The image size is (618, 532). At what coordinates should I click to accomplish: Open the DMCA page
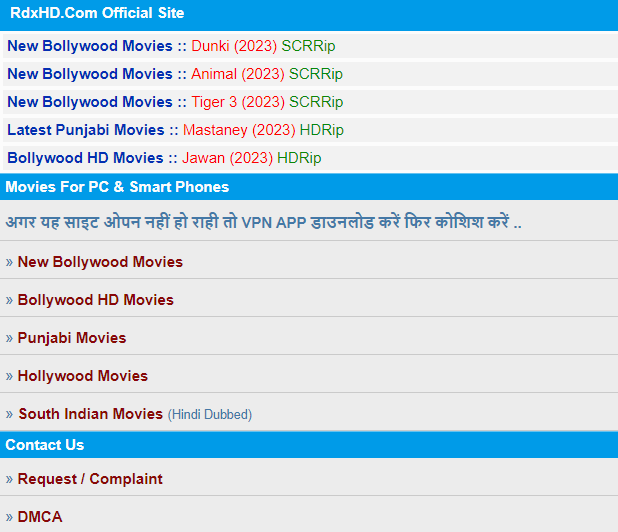point(40,517)
